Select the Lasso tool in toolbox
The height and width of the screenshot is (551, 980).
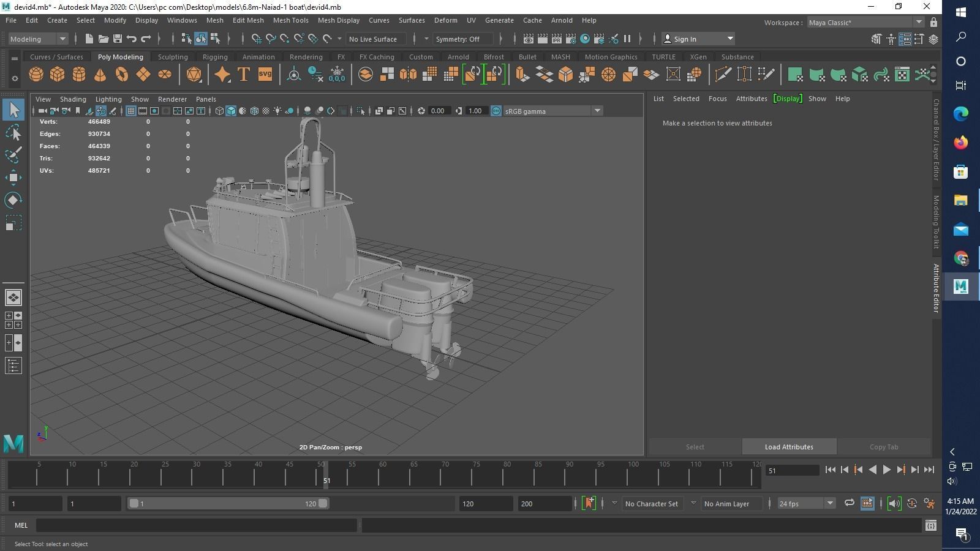click(13, 132)
